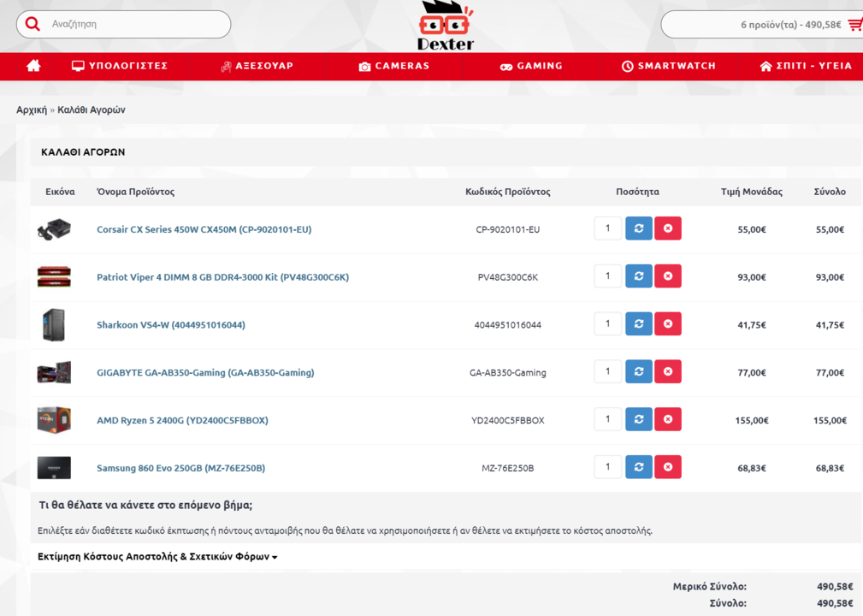
Task: Remove Samsung 860 Evo 250GB from cart
Action: pos(668,467)
